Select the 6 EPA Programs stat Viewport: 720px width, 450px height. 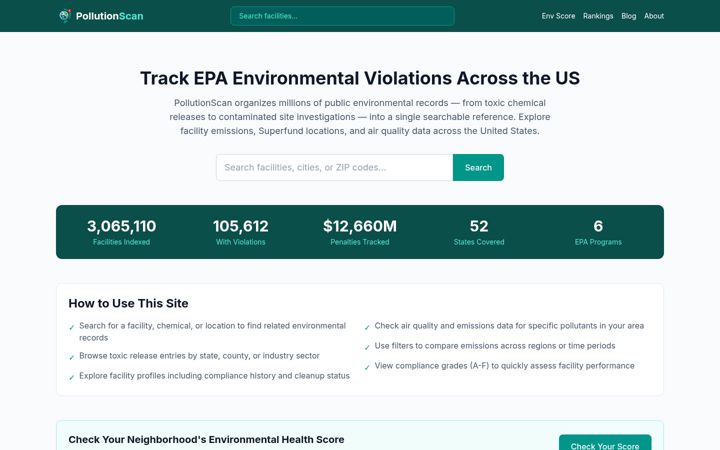coord(598,232)
